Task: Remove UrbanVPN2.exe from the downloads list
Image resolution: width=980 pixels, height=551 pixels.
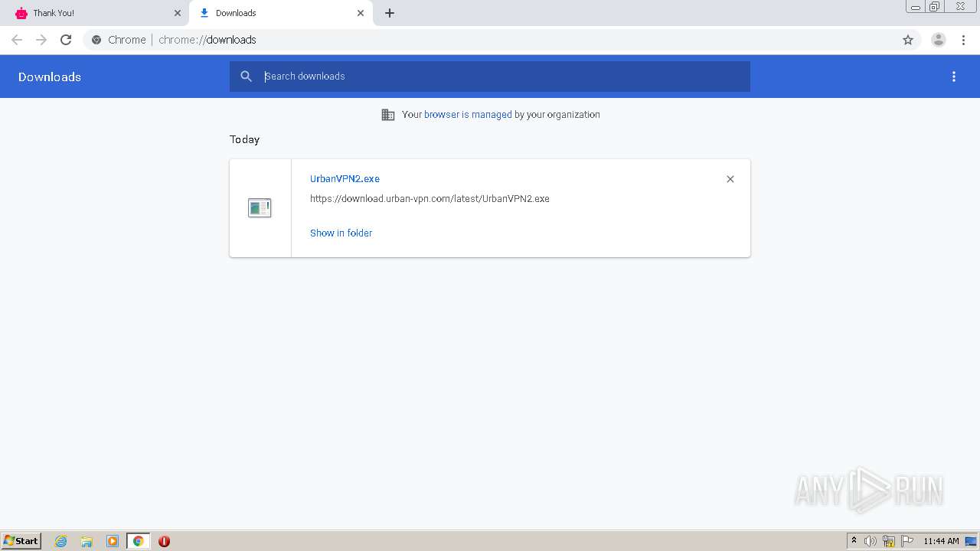Action: (730, 179)
